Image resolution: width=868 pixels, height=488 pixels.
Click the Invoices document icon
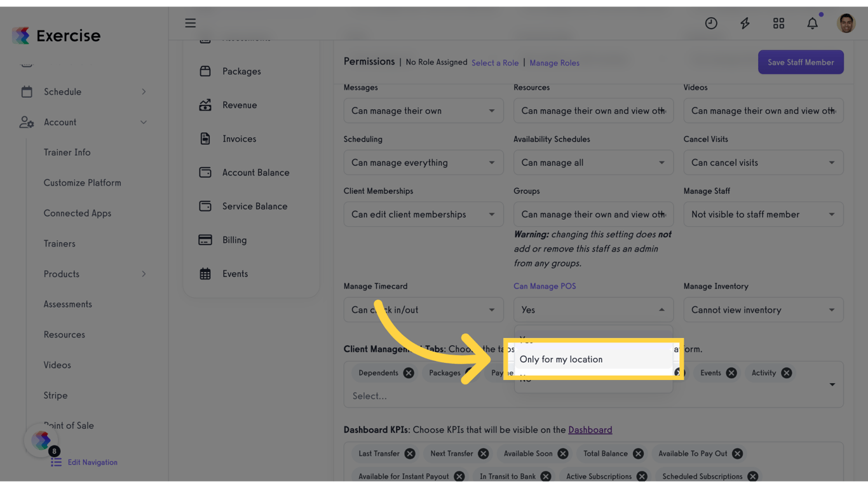pos(205,139)
